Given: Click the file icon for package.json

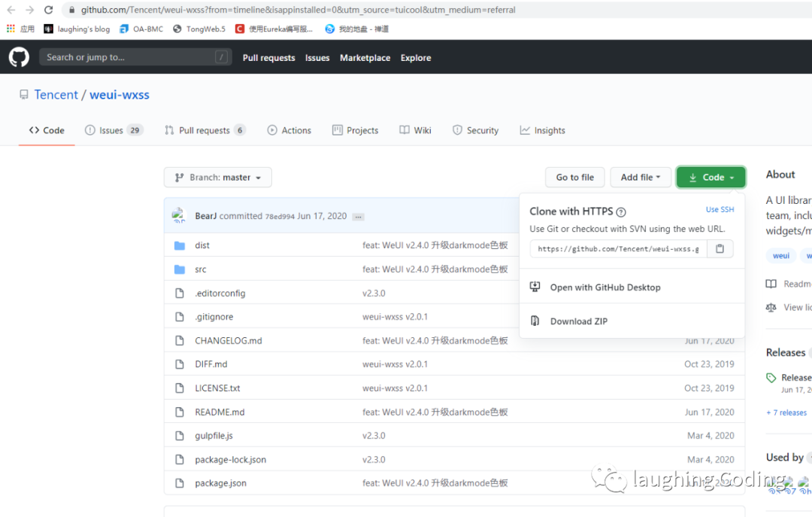Looking at the screenshot, I should pyautogui.click(x=180, y=483).
